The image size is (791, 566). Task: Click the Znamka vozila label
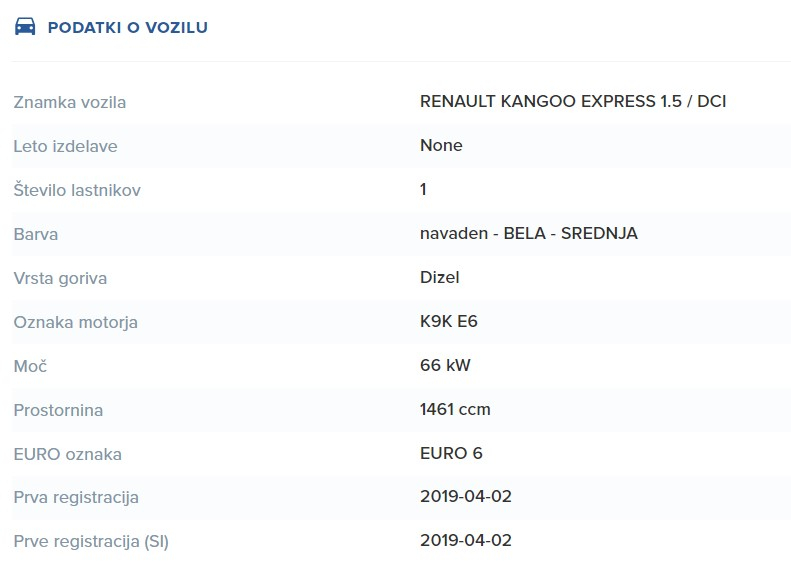pos(70,102)
